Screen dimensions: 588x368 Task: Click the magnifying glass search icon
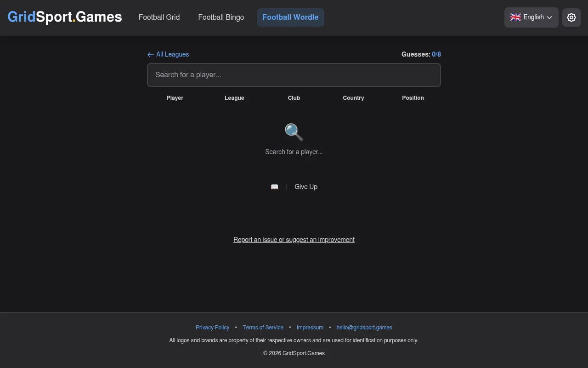[294, 132]
